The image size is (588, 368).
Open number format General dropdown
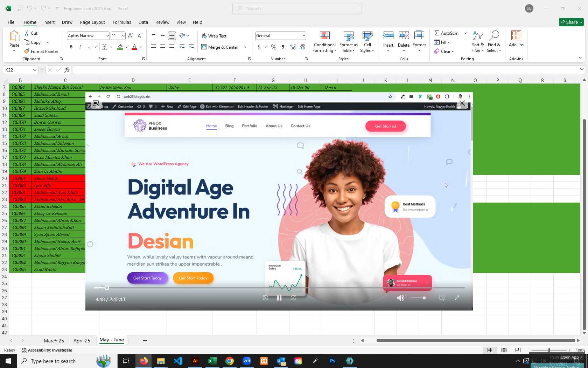[303, 36]
